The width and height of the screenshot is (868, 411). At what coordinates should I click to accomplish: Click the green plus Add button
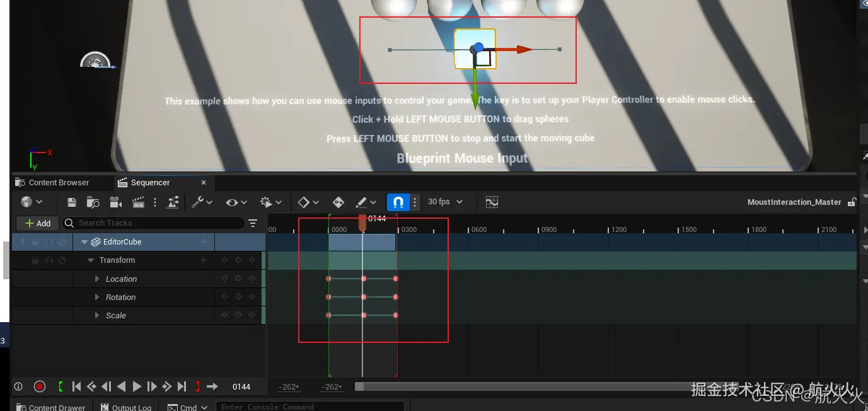click(38, 223)
